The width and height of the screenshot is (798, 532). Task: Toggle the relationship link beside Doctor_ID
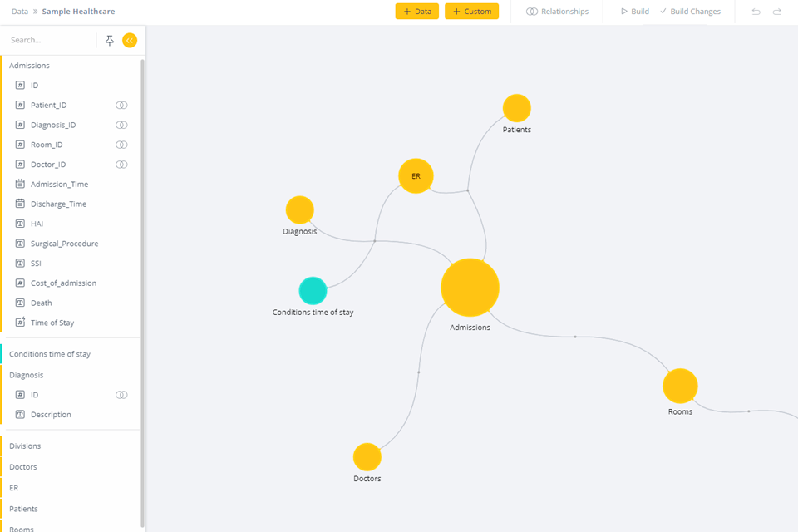(121, 164)
